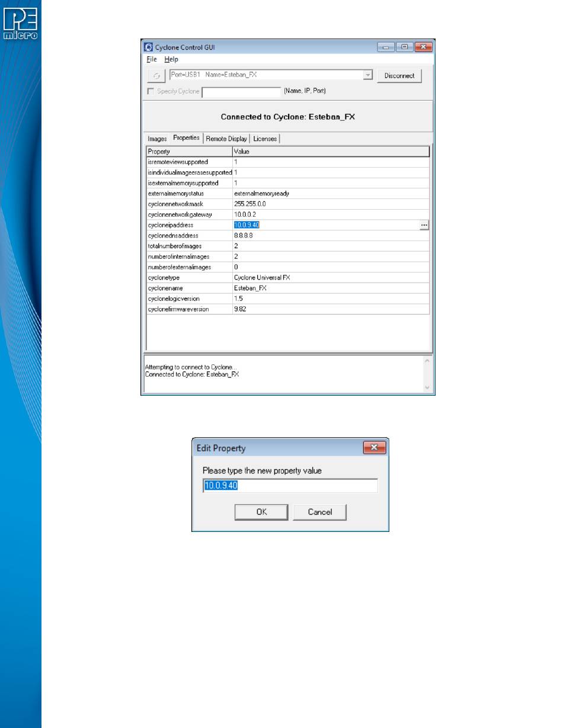This screenshot has height=728, width=563.
Task: Select the numberofexternalimages property
Action: tap(189, 267)
